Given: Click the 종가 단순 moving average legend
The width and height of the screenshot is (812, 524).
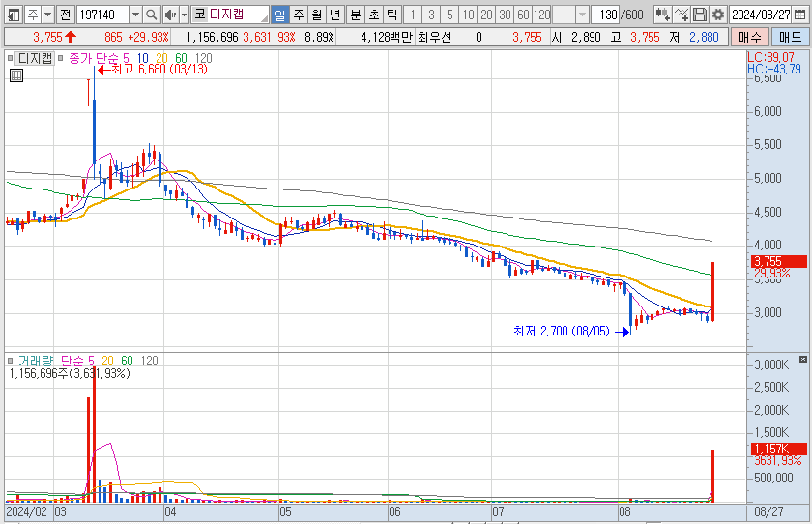Looking at the screenshot, I should [93, 58].
